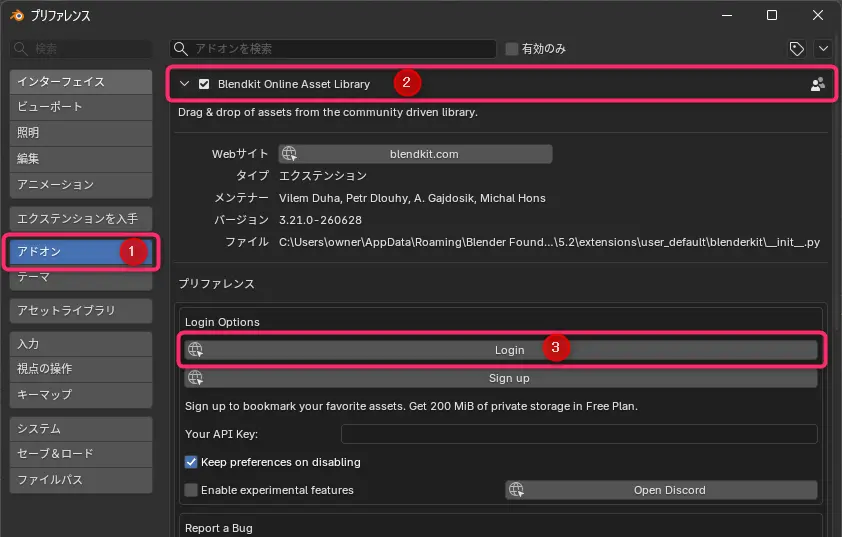Screen dimensions: 842x537
Task: Disable the Blendkit Online Asset Library checkbox
Action: pyautogui.click(x=204, y=84)
